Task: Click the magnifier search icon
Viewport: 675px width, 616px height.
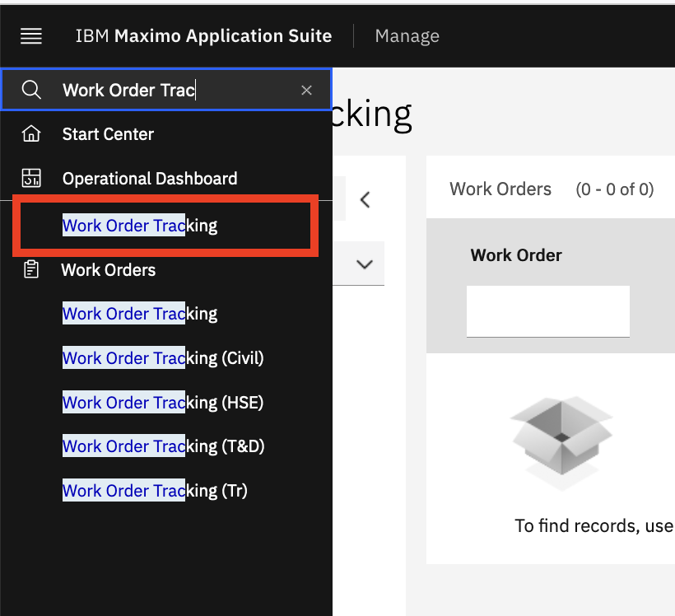Action: click(31, 90)
